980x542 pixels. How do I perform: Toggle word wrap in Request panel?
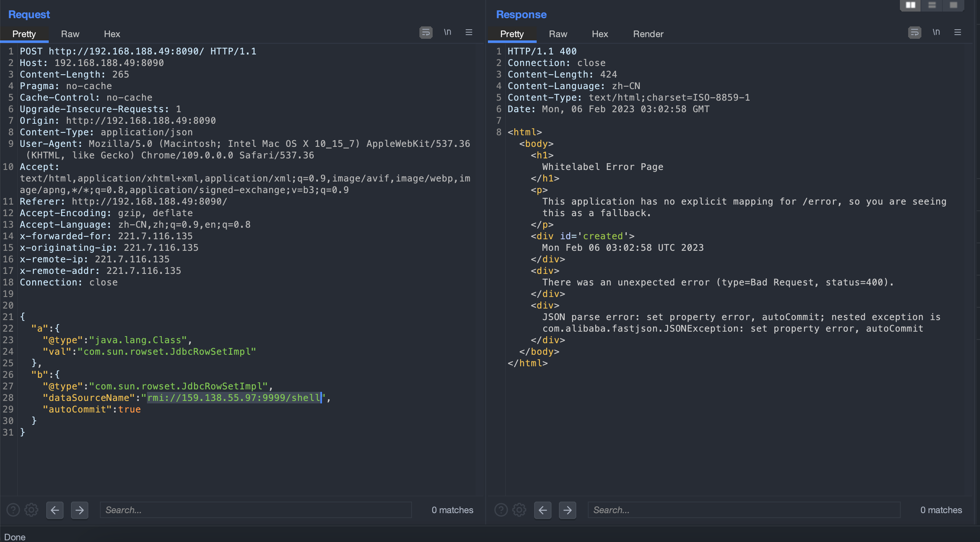point(426,33)
